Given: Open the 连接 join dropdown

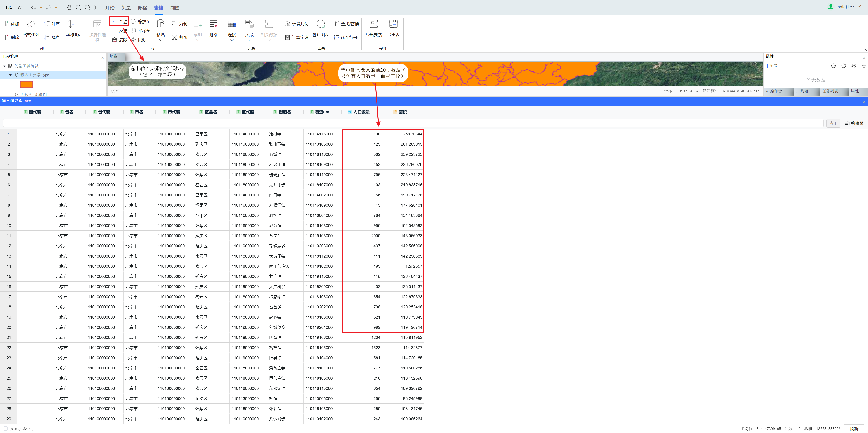Looking at the screenshot, I should pos(232,40).
